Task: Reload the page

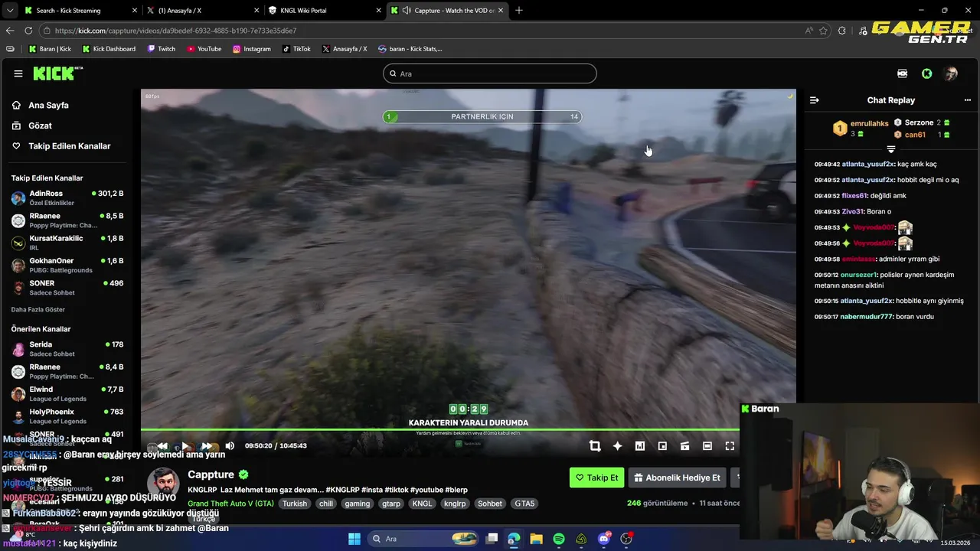Action: coord(28,31)
